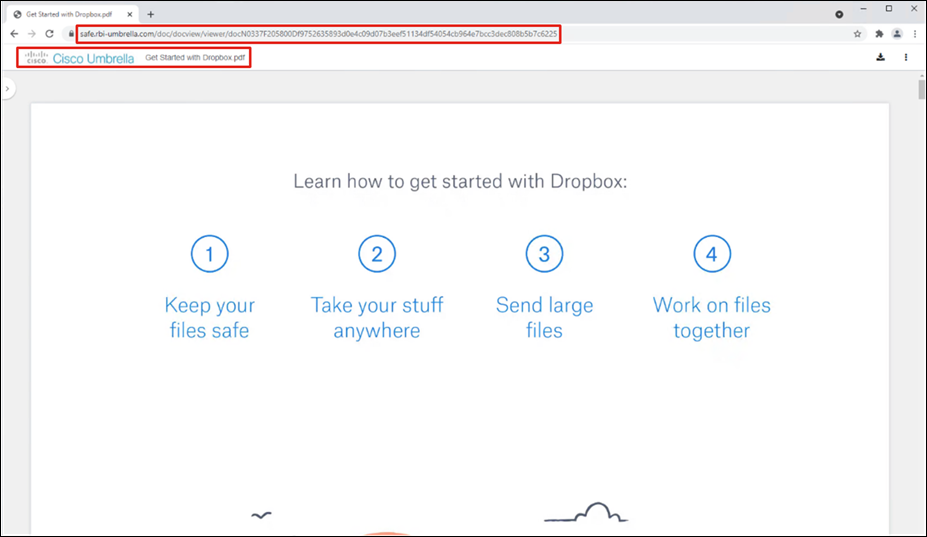Click the document file name in header
Image resolution: width=927 pixels, height=537 pixels.
click(195, 57)
